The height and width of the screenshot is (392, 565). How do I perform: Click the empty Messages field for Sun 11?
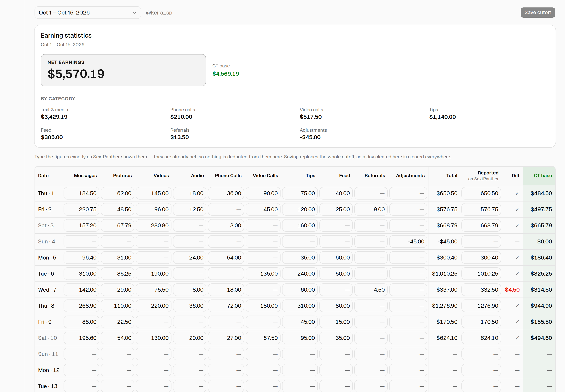[81, 354]
